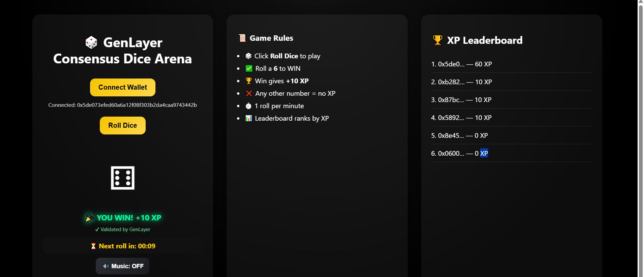Image resolution: width=644 pixels, height=277 pixels.
Task: Click the bar chart icon beside Leaderboard ranks rule
Action: (248, 118)
